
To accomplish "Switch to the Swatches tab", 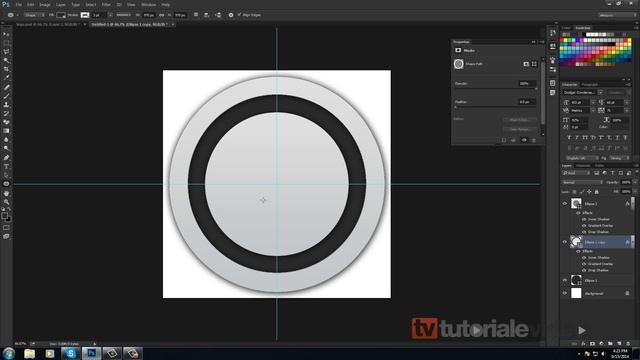I will tap(582, 28).
